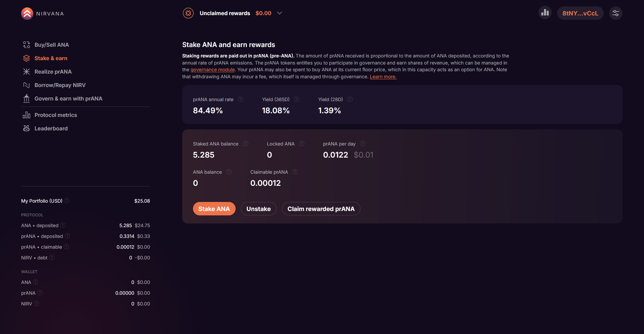The image size is (644, 334).
Task: Click the Nirvana logo
Action: (x=43, y=13)
